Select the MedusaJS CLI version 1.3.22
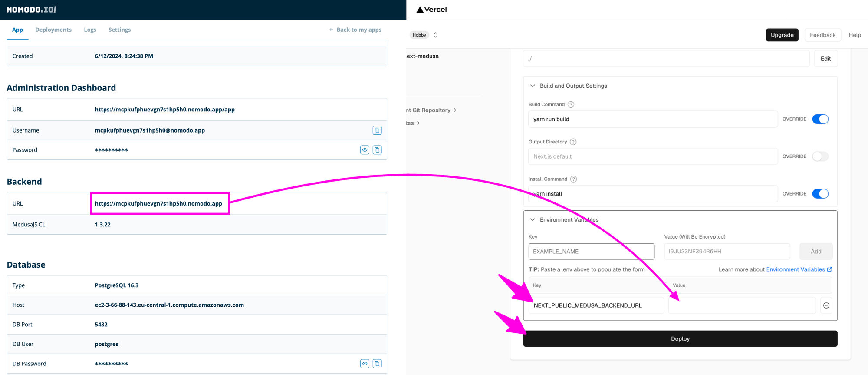Image resolution: width=868 pixels, height=375 pixels. tap(102, 225)
